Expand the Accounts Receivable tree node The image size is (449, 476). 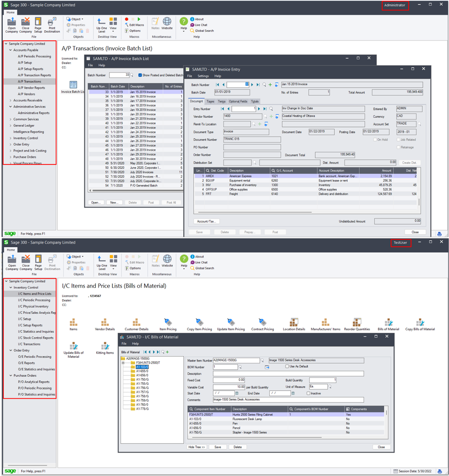[x=11, y=100]
